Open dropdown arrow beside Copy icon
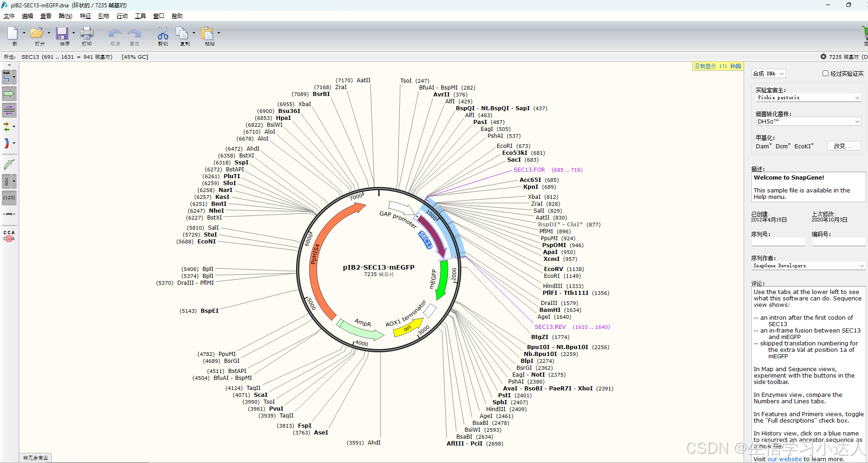868x463 pixels. tap(194, 33)
